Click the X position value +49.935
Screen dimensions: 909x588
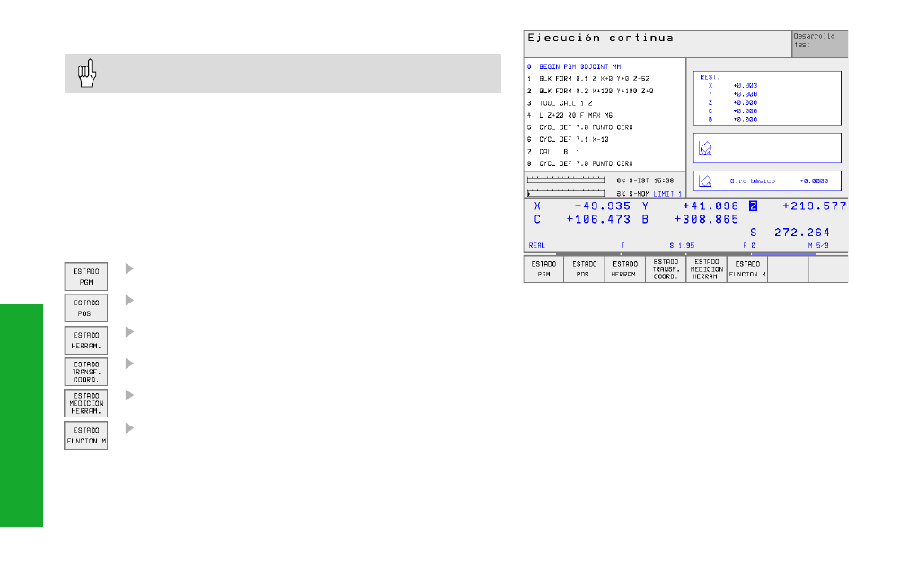pos(603,206)
